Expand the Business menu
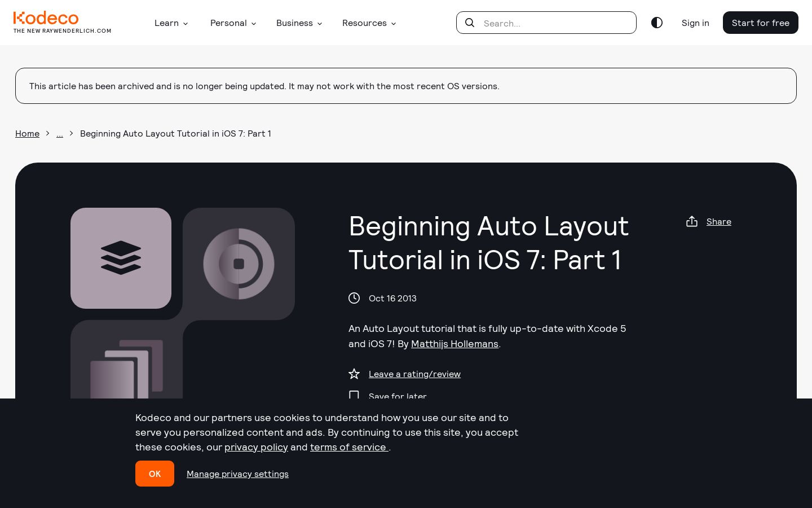Image resolution: width=812 pixels, height=508 pixels. (x=299, y=23)
